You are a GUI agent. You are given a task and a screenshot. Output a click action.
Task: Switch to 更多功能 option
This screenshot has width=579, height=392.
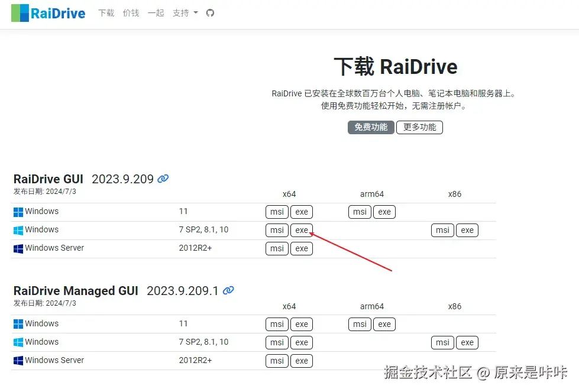click(x=419, y=127)
